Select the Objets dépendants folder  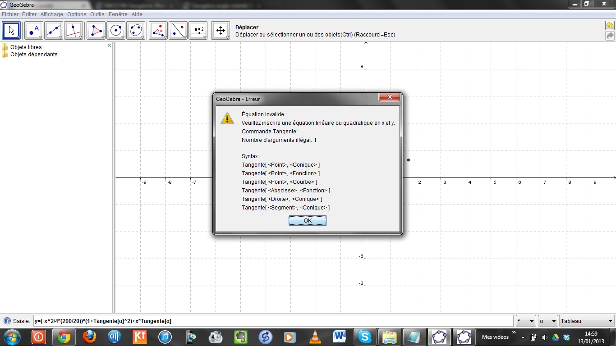[29, 55]
